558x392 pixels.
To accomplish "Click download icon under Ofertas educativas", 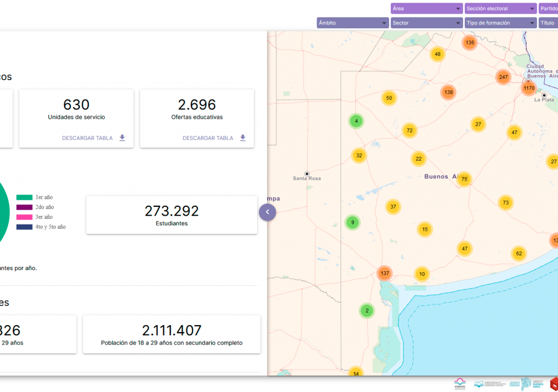I will point(242,138).
